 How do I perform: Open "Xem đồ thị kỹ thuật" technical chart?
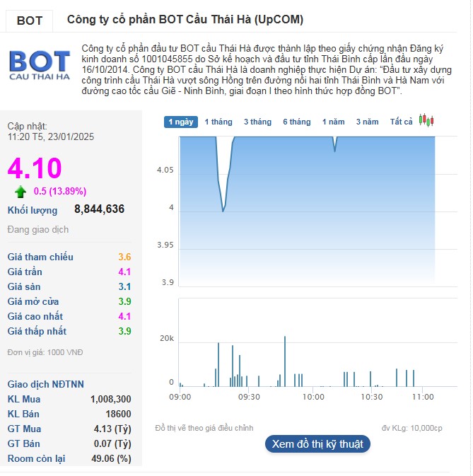(x=317, y=444)
